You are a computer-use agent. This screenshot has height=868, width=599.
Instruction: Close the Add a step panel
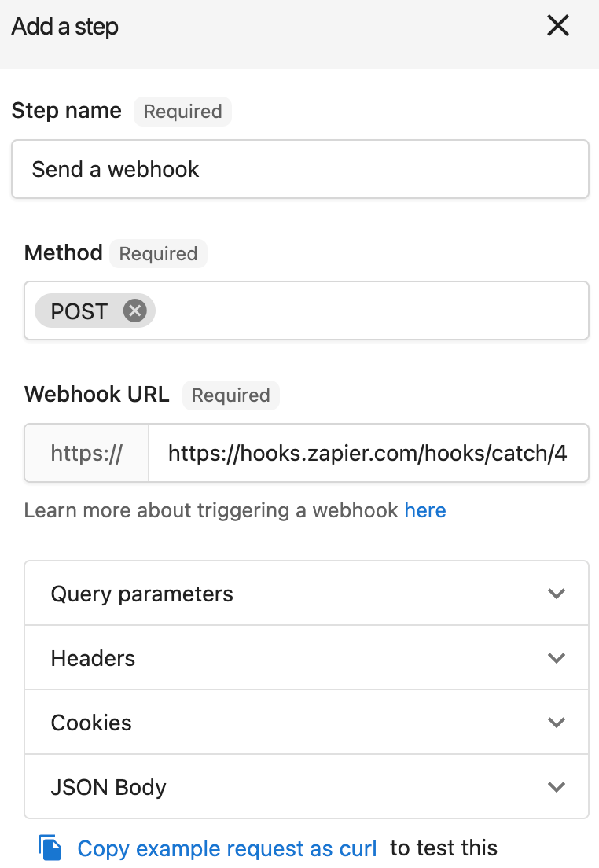[557, 25]
